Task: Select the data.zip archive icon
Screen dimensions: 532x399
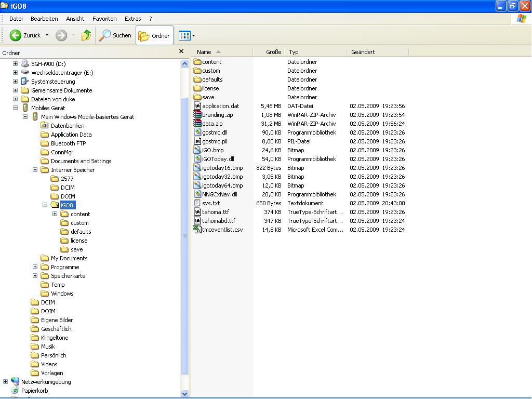Action: pos(197,124)
